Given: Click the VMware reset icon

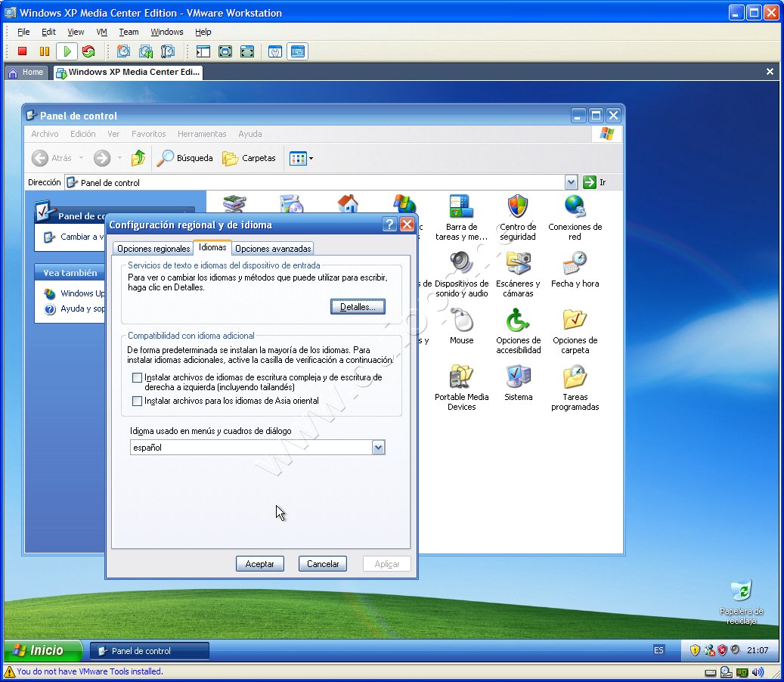Looking at the screenshot, I should coord(88,51).
